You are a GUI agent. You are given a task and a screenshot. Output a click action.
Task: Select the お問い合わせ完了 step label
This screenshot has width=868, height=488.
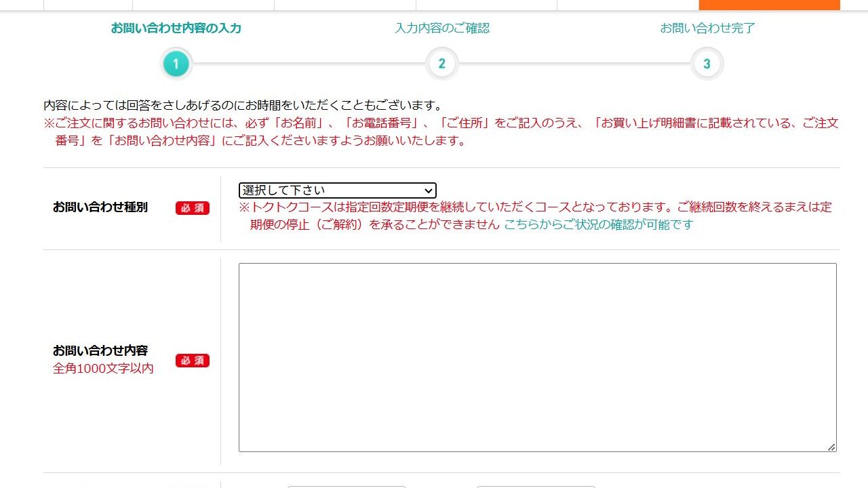(707, 28)
